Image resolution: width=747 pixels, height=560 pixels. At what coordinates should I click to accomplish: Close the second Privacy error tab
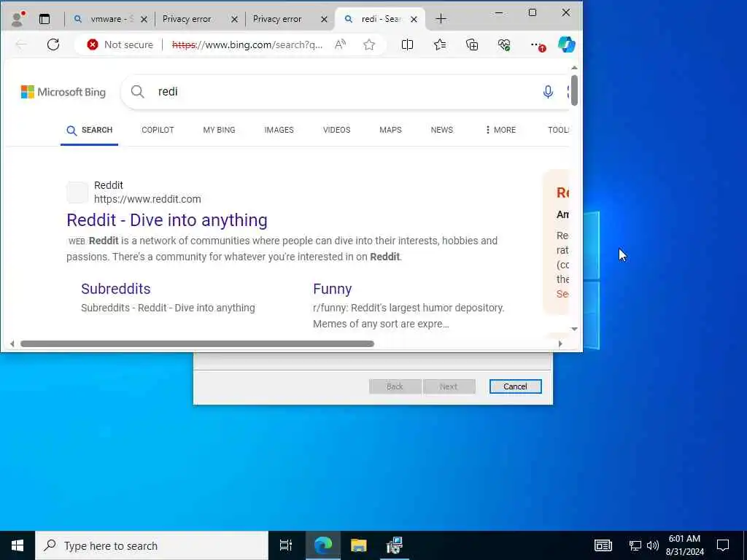(324, 20)
